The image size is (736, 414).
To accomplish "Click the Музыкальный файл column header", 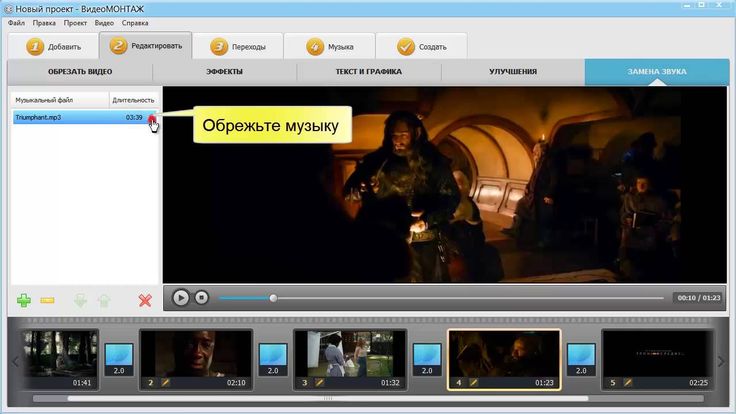I will coord(60,100).
